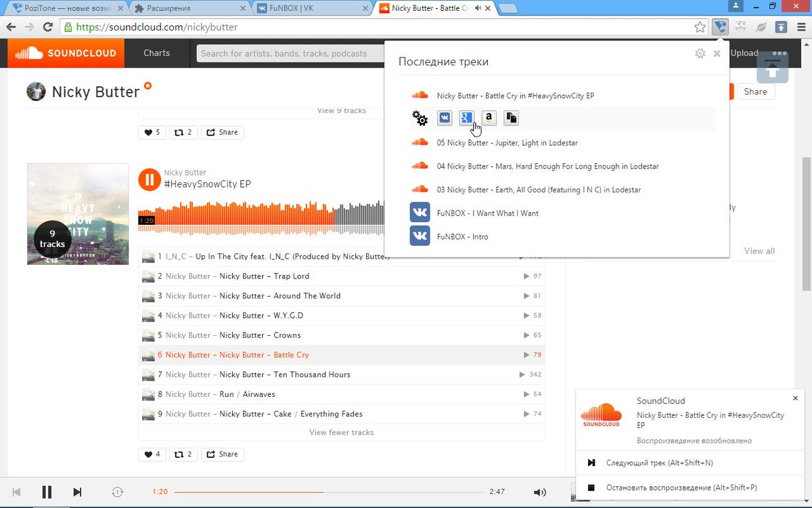This screenshot has width=812, height=508.
Task: Play track 7 Ten Thousand Hours
Action: pos(342,375)
